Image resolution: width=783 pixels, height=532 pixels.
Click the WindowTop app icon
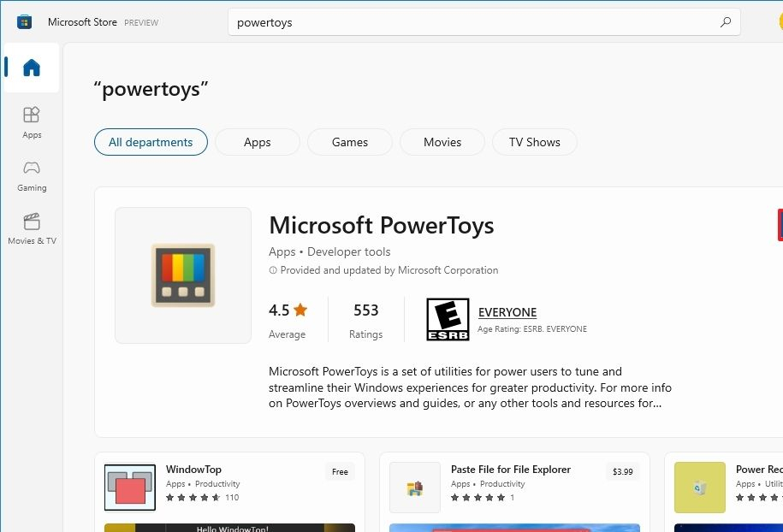click(130, 487)
